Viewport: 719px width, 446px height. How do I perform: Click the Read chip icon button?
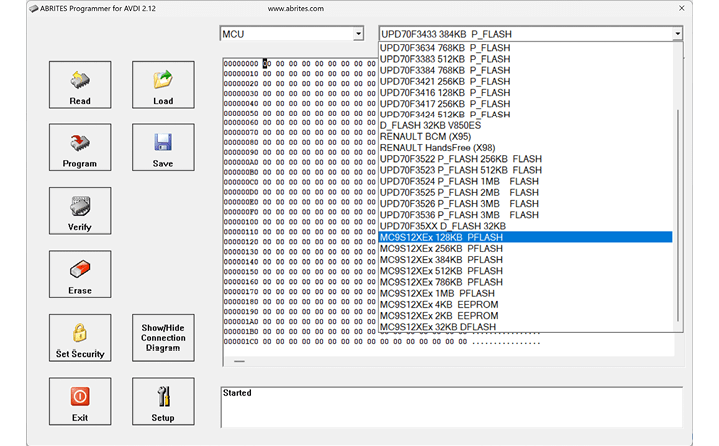tap(80, 85)
